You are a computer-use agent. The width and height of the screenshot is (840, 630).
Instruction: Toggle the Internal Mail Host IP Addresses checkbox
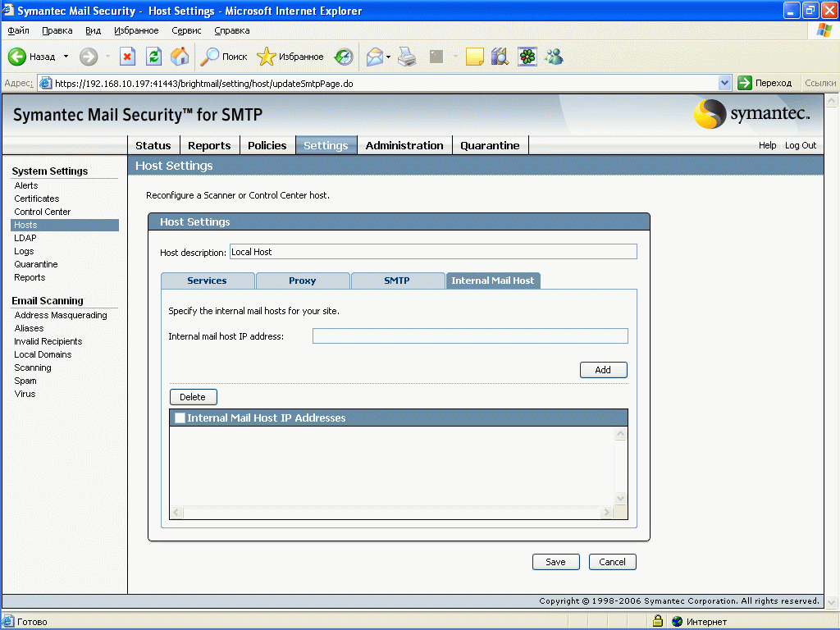(x=180, y=418)
